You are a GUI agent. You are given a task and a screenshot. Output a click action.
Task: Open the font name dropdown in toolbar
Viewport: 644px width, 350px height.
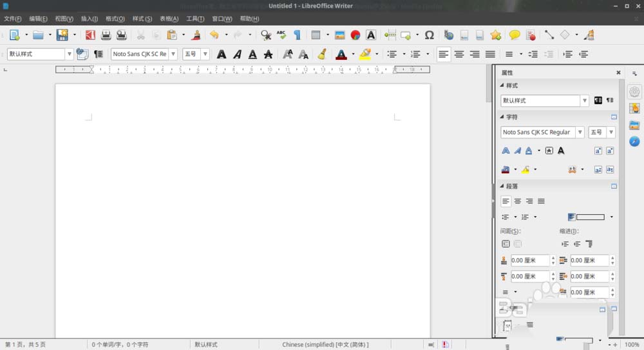point(173,55)
